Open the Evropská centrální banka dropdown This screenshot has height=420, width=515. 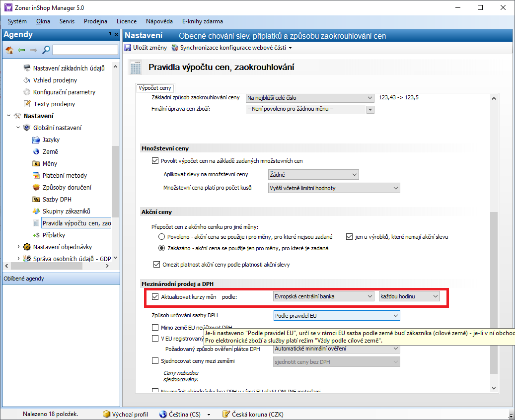click(x=324, y=296)
